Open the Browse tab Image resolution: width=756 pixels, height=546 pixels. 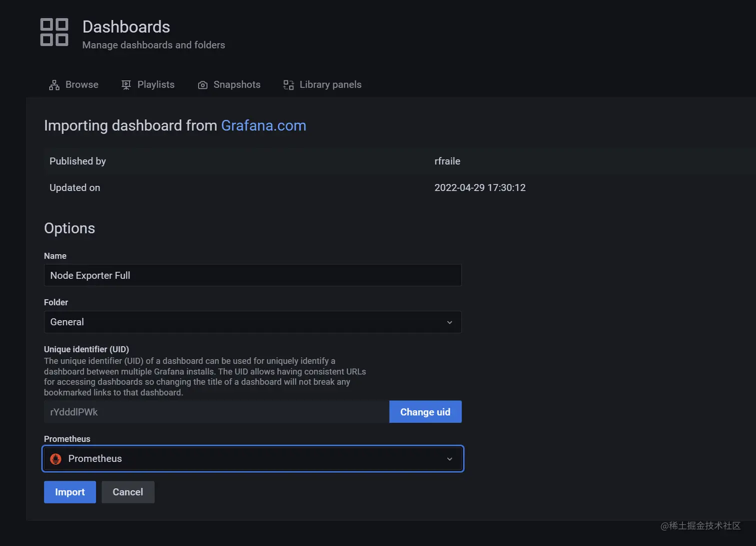point(73,85)
